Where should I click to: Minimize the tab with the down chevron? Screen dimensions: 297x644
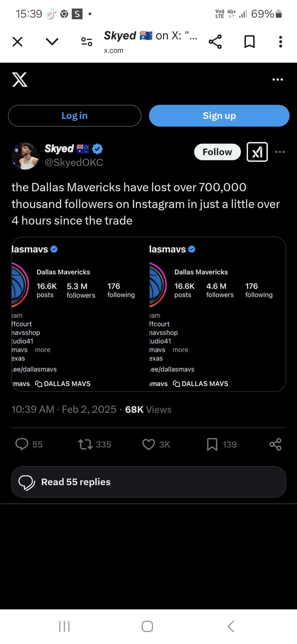tap(52, 42)
